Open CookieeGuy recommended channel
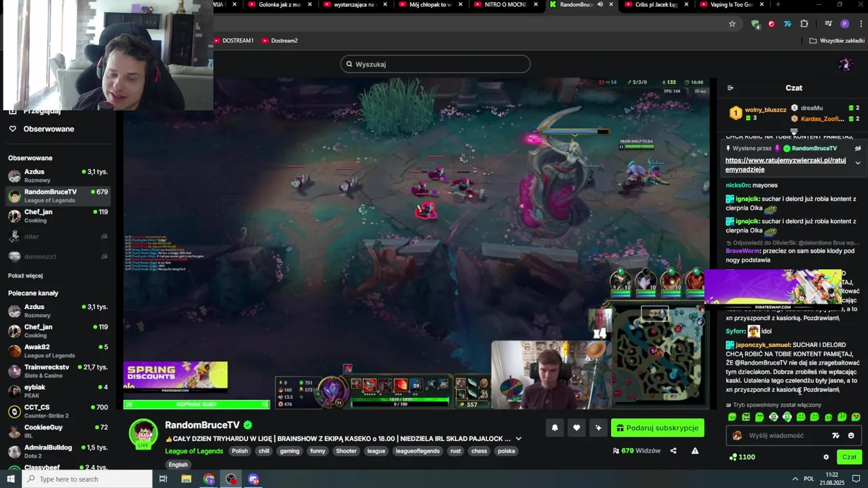 (58, 431)
